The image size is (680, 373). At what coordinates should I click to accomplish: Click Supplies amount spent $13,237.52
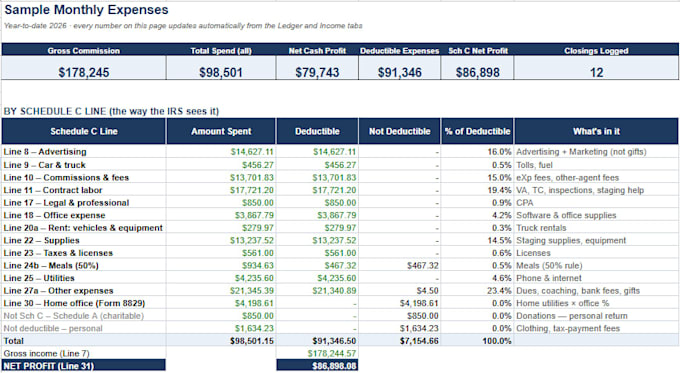click(252, 240)
